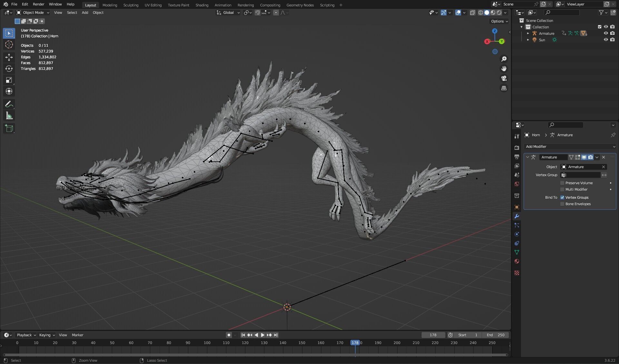
Task: Open the Physics properties tab
Action: coord(516,234)
